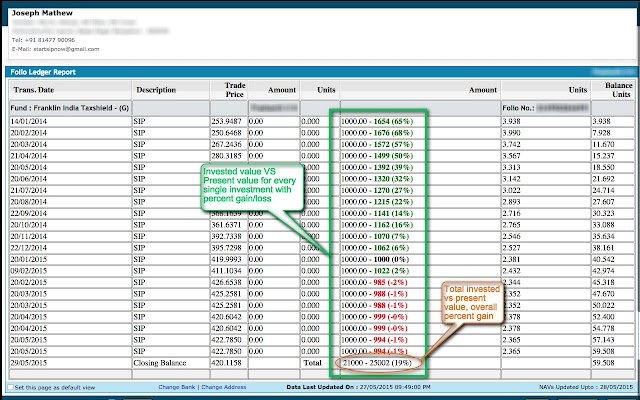Viewport: 640px width, 400px height.
Task: Click the 'Total' label in the closing row
Action: coord(312,363)
